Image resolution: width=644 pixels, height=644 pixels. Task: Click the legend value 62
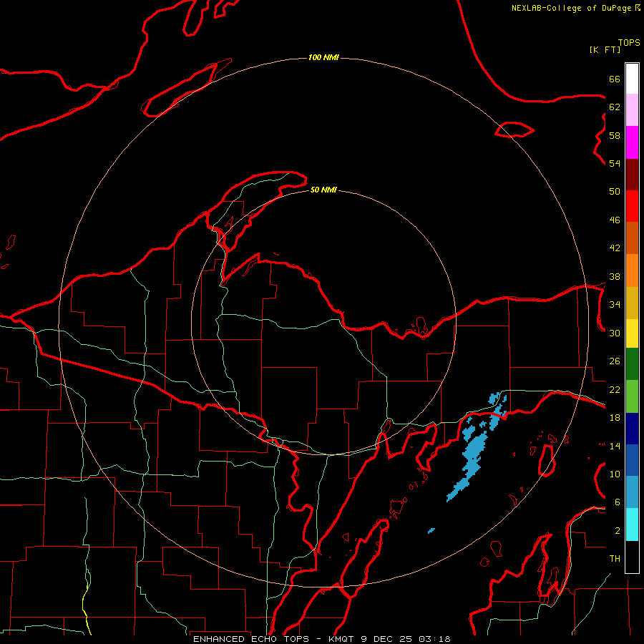(x=615, y=107)
